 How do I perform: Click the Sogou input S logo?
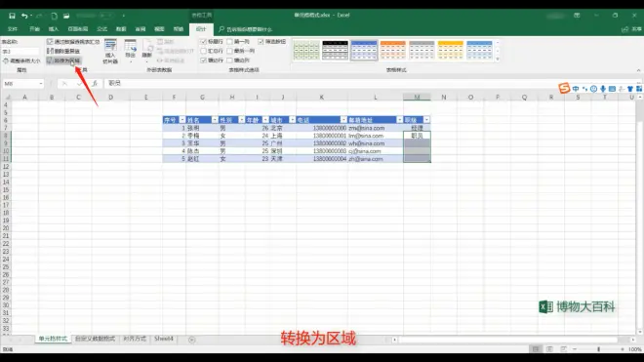pos(564,88)
